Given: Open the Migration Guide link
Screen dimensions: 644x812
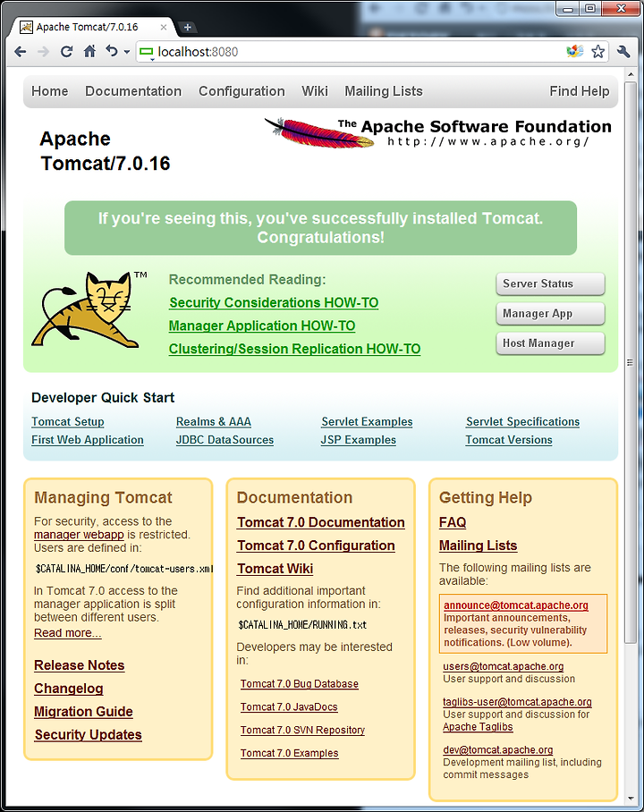Looking at the screenshot, I should (83, 712).
